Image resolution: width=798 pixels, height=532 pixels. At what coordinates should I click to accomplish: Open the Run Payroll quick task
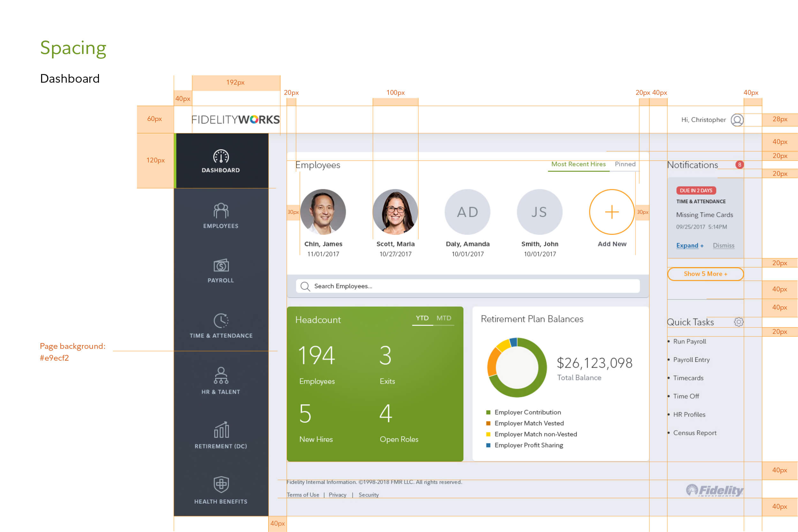[689, 341]
